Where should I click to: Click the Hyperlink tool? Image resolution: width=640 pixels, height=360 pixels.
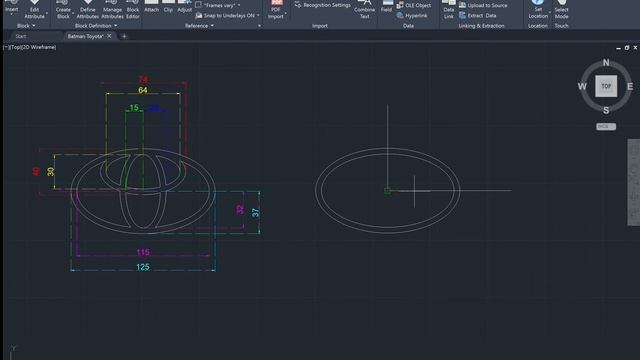[x=412, y=16]
